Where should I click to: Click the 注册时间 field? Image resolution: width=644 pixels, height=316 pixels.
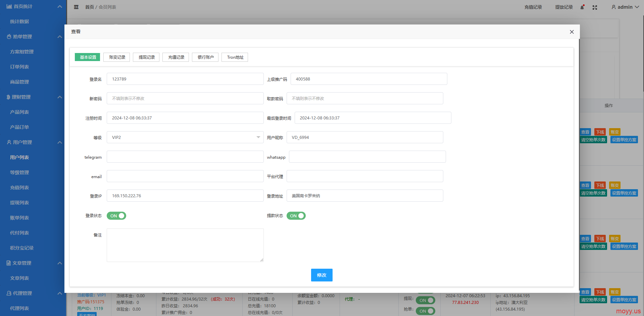point(185,118)
